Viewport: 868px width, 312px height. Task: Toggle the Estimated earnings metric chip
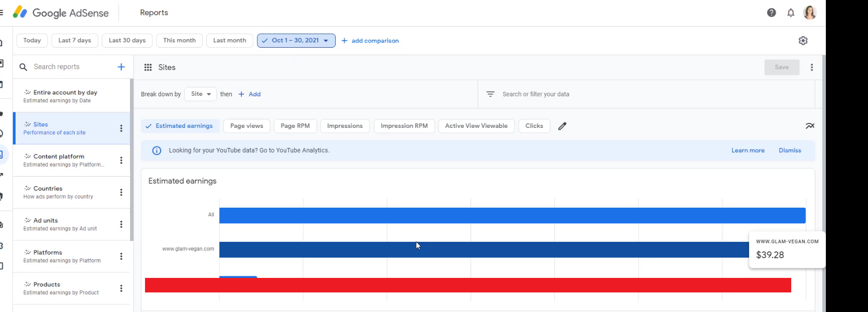(179, 126)
